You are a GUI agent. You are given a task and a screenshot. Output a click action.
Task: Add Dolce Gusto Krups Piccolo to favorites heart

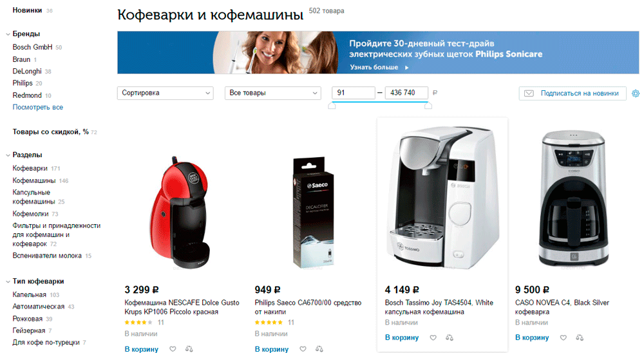(x=173, y=349)
